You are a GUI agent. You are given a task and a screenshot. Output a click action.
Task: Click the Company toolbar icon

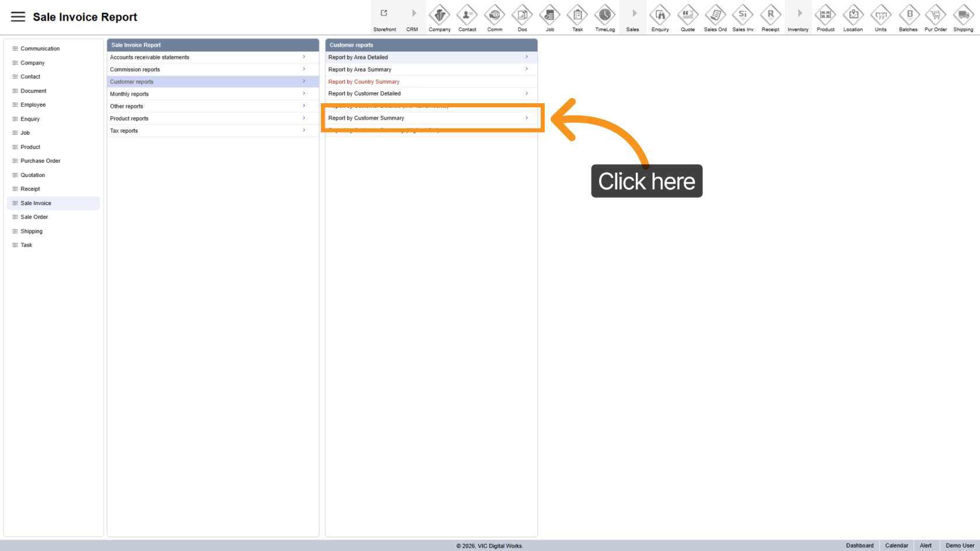439,15
